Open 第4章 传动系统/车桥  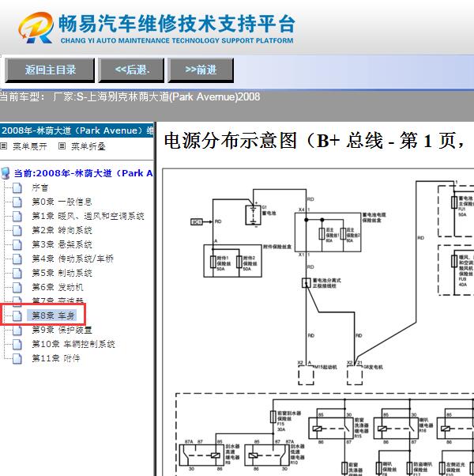click(x=73, y=259)
